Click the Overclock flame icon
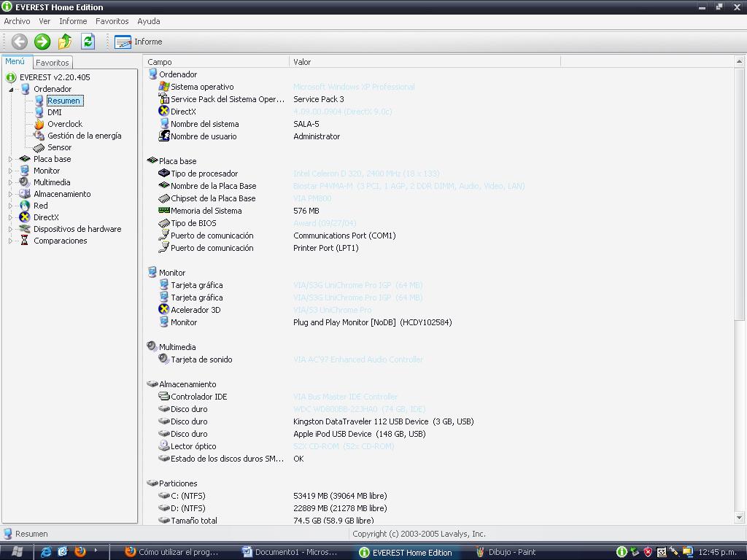 tap(39, 124)
